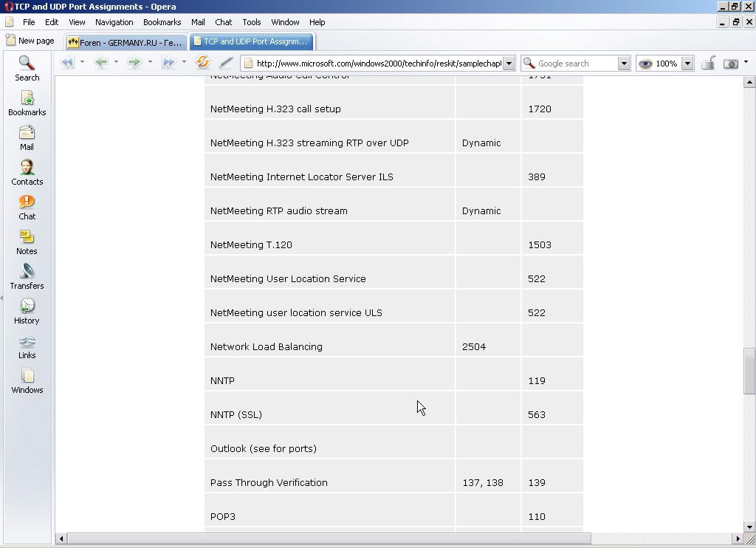Click the magnifier icon in Google search field
Viewport: 756px width, 548px height.
click(529, 64)
